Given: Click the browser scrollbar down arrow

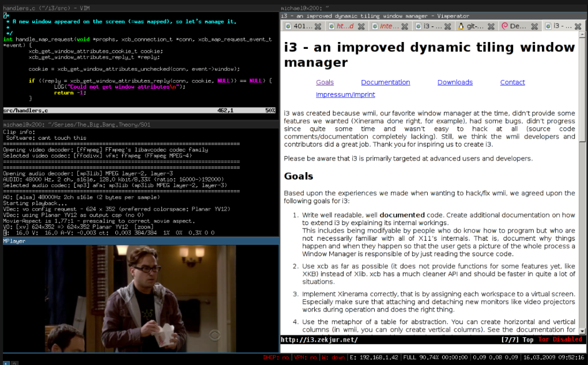Looking at the screenshot, I should click(x=582, y=331).
